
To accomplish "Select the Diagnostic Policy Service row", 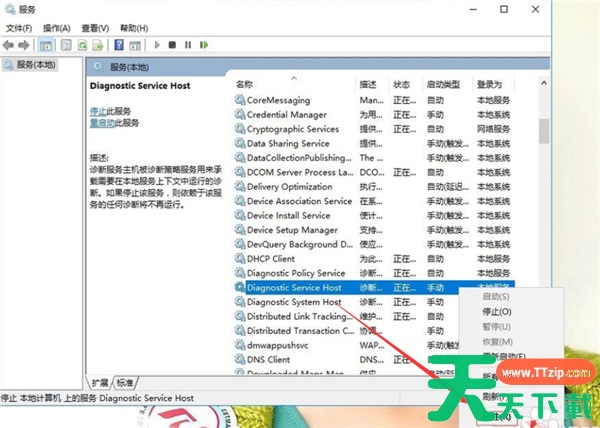I will [373, 273].
